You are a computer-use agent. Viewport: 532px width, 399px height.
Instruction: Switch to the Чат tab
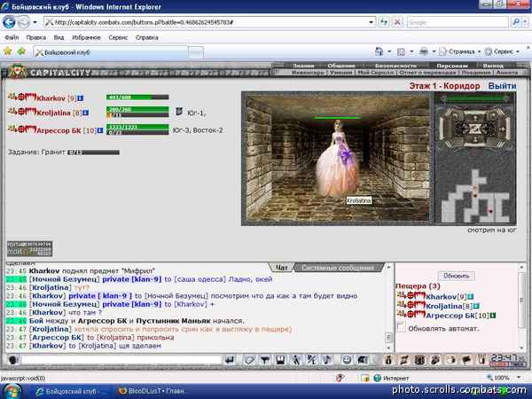(x=282, y=268)
